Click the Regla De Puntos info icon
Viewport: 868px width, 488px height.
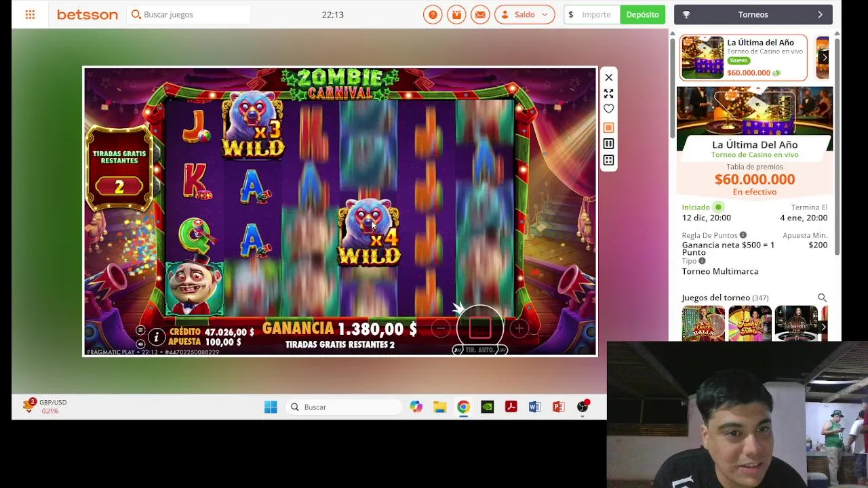click(x=743, y=235)
